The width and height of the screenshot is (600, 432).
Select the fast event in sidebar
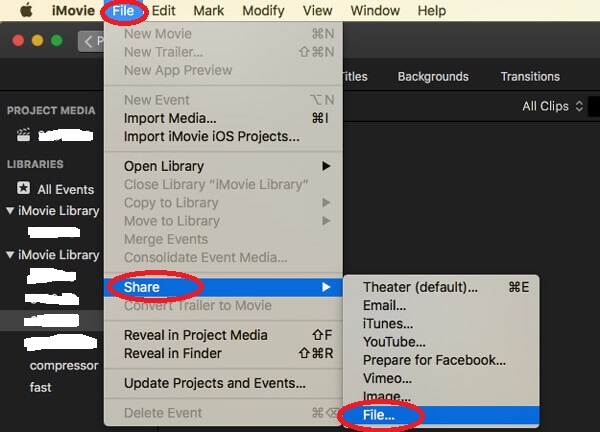pos(40,387)
